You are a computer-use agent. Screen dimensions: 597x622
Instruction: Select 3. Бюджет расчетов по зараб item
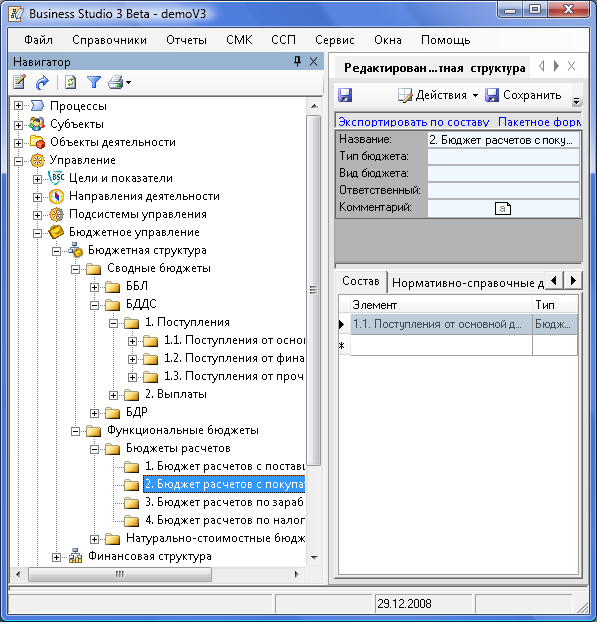[x=224, y=502]
